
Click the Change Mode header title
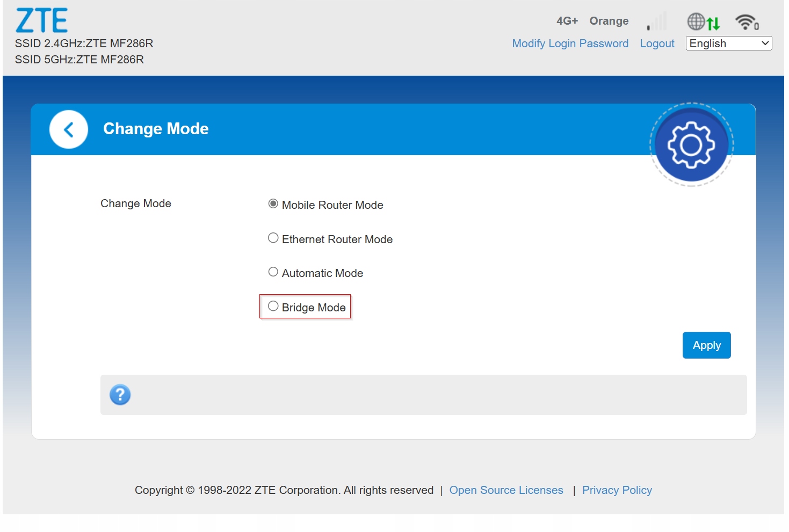pos(156,129)
